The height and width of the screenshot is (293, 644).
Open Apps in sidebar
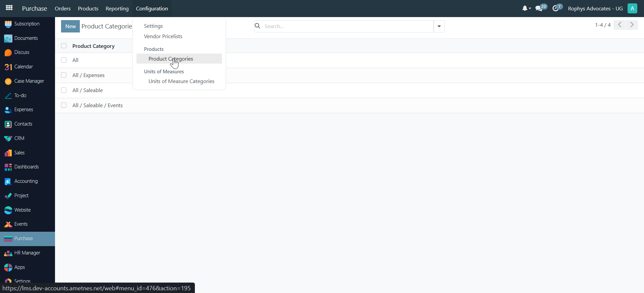[28, 267]
